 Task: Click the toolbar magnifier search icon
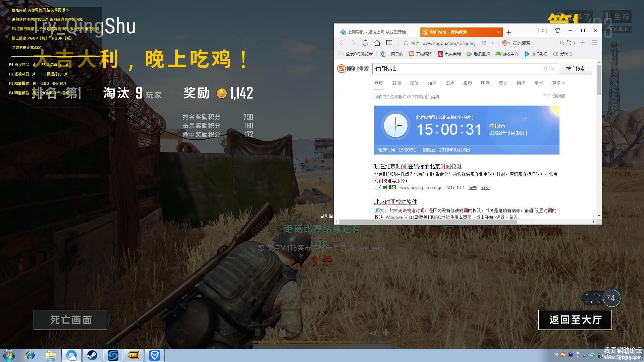pos(562,43)
